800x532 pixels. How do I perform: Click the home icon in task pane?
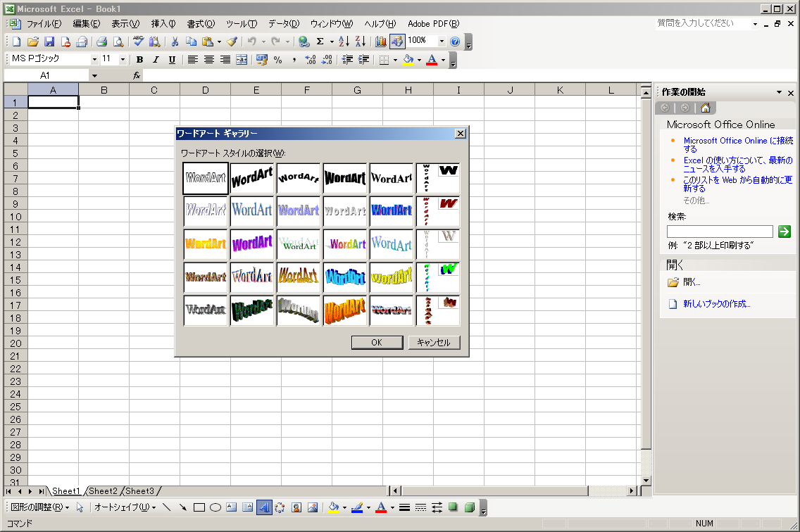[705, 108]
